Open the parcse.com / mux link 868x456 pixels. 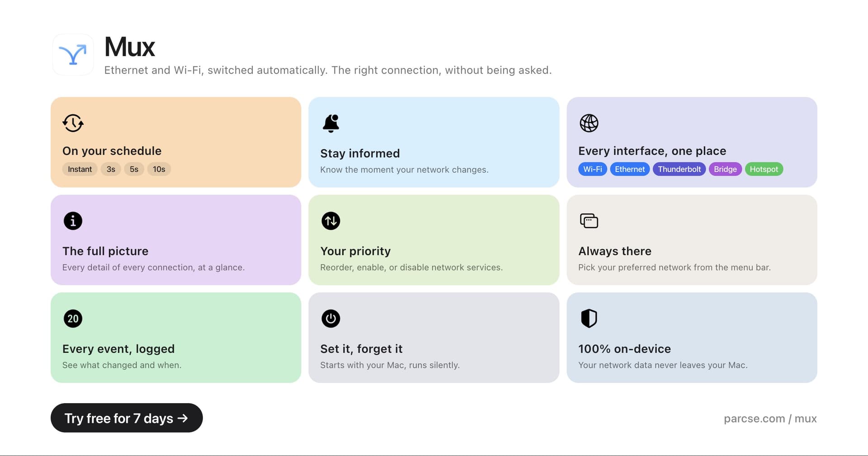(770, 418)
